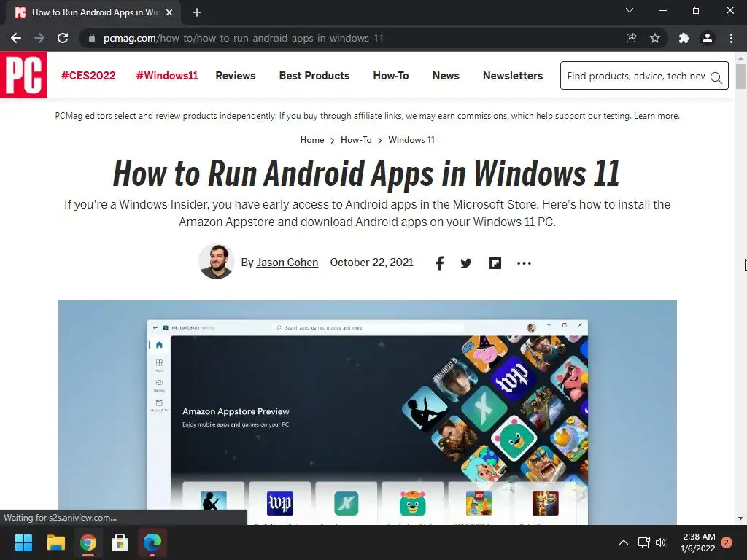
Task: Click the browser forward arrow
Action: coord(39,38)
